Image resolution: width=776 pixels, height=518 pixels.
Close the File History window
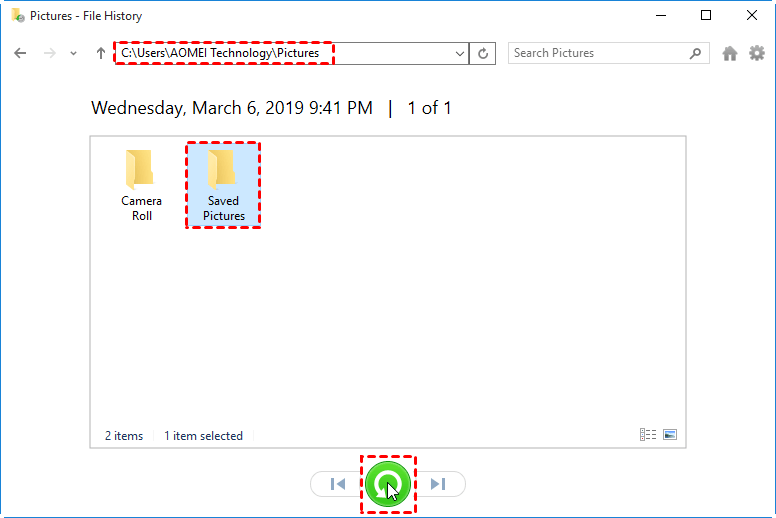point(752,15)
